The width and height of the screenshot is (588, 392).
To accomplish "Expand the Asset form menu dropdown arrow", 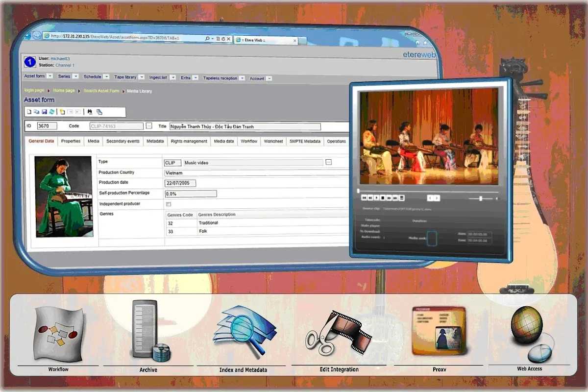I will coord(50,76).
